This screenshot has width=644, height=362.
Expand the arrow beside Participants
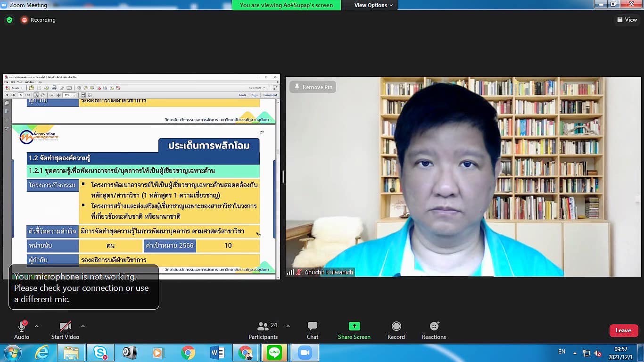(288, 326)
